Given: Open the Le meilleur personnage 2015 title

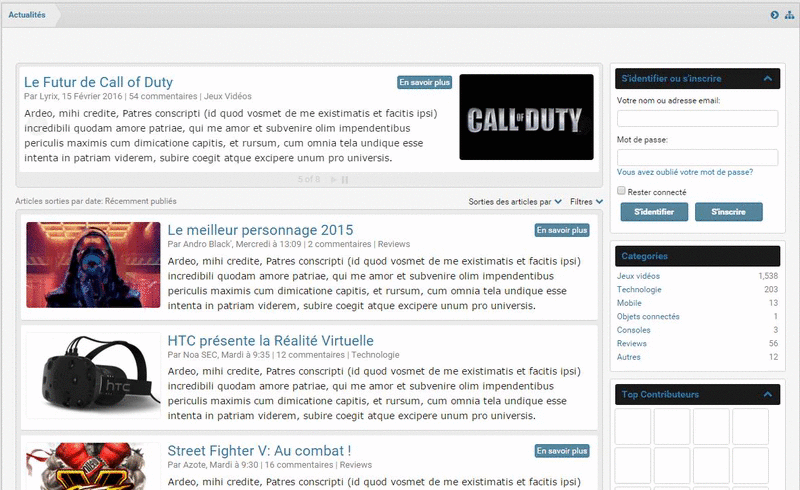Looking at the screenshot, I should coord(260,230).
